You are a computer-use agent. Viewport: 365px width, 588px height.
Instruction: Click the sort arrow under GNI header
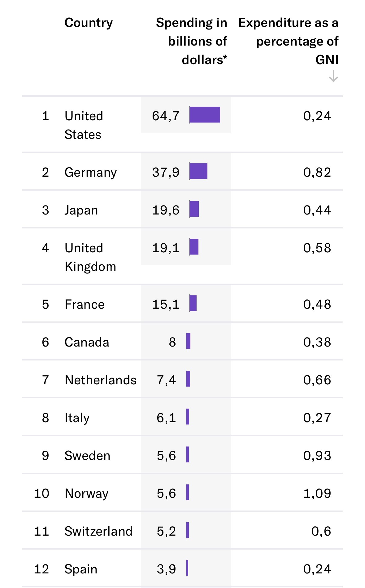[x=333, y=76]
